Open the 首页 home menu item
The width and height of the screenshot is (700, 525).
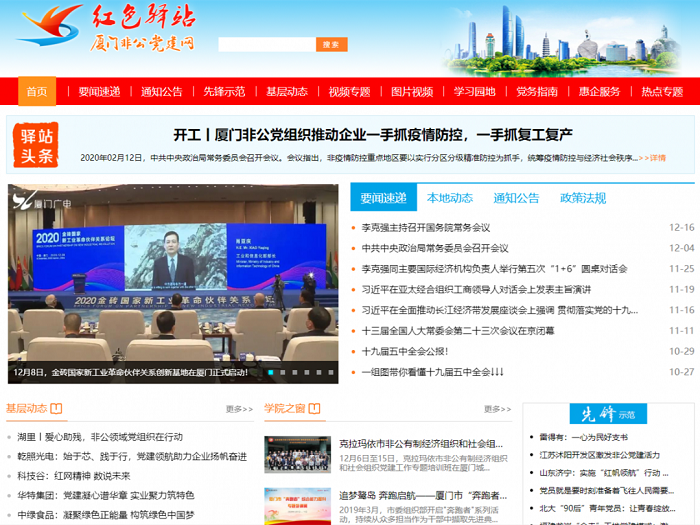click(x=37, y=91)
